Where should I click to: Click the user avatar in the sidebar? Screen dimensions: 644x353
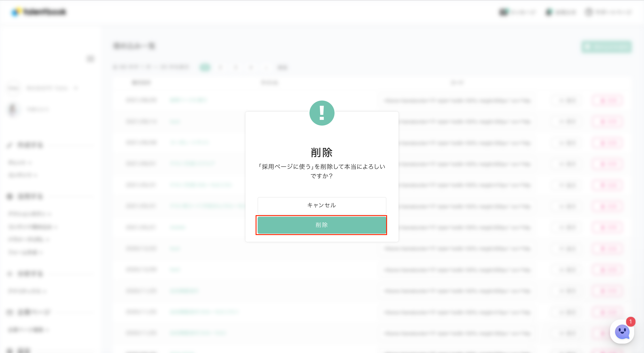coord(13,109)
